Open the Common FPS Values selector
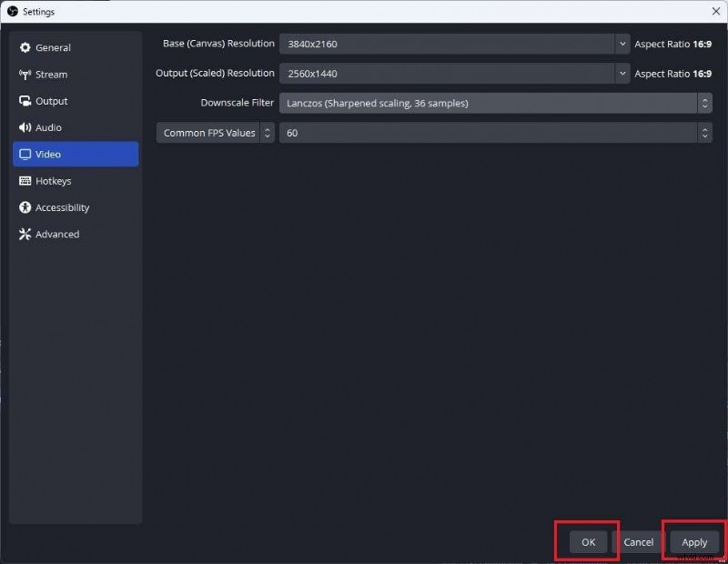The width and height of the screenshot is (728, 564). (x=265, y=132)
